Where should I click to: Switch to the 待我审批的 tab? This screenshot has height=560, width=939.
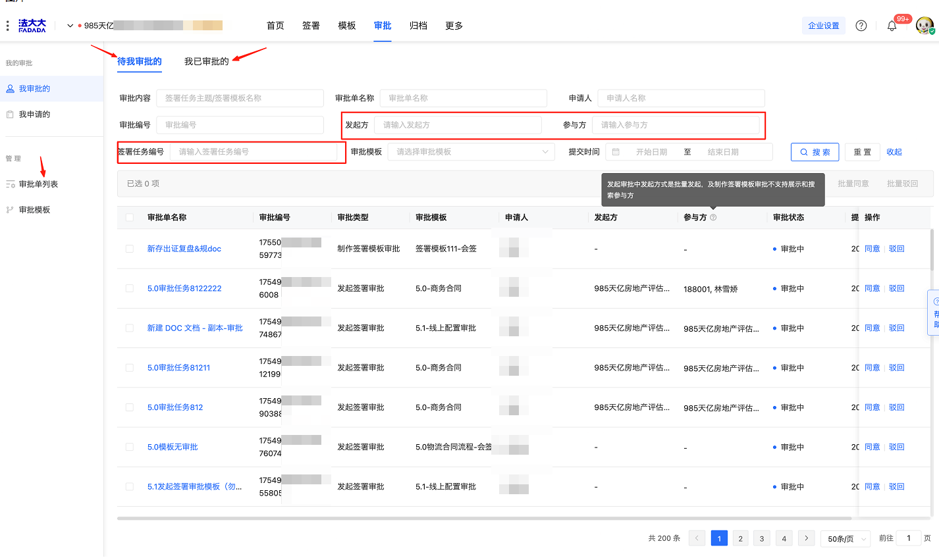[140, 61]
